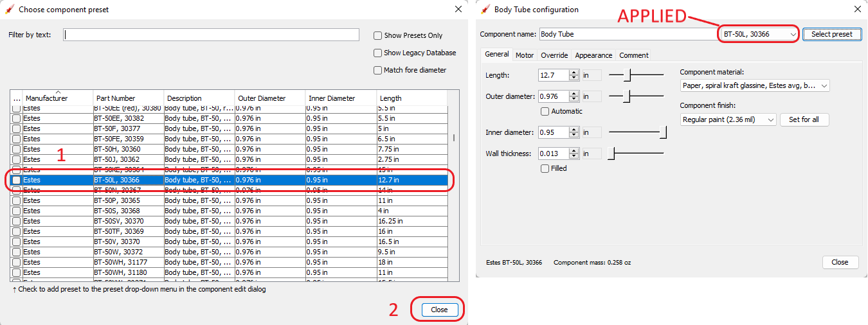Screen dimensions: 868x325
Task: Click rocket icon in Body Tube configuration title bar
Action: [485, 10]
